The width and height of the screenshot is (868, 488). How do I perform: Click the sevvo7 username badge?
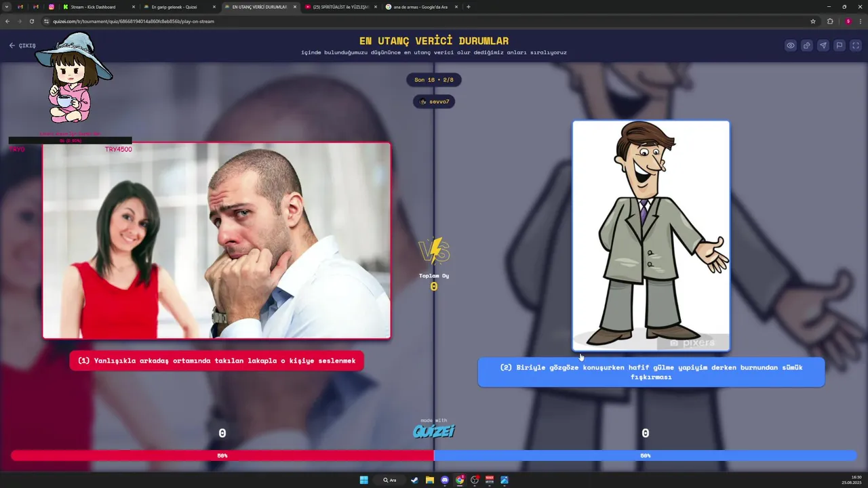click(434, 102)
